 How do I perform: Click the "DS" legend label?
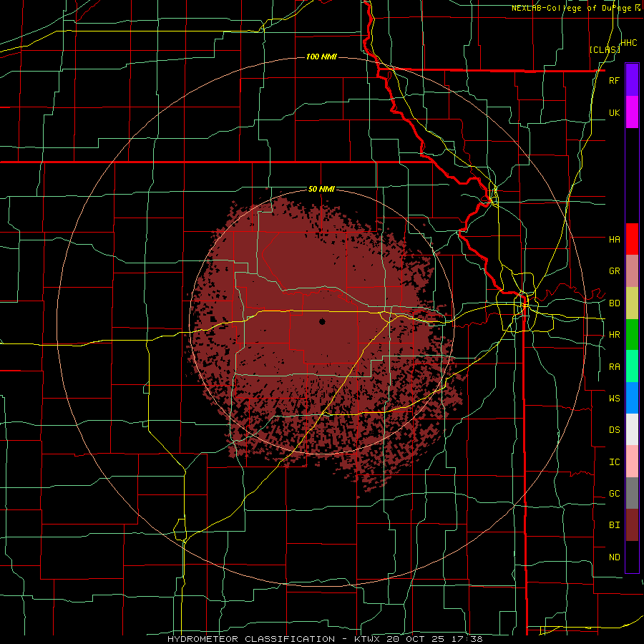tap(614, 430)
